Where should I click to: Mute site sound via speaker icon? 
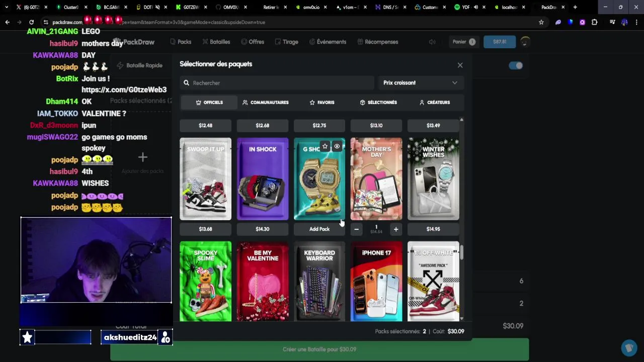(432, 42)
